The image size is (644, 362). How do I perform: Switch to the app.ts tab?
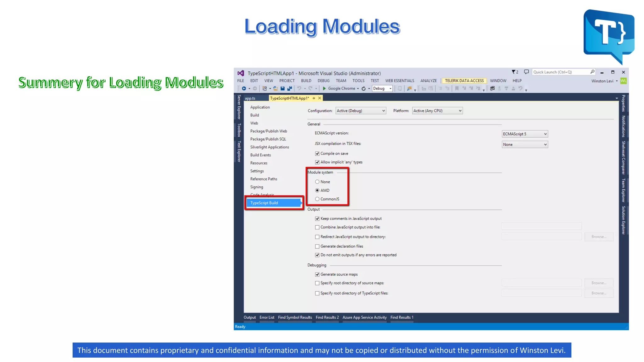[250, 98]
